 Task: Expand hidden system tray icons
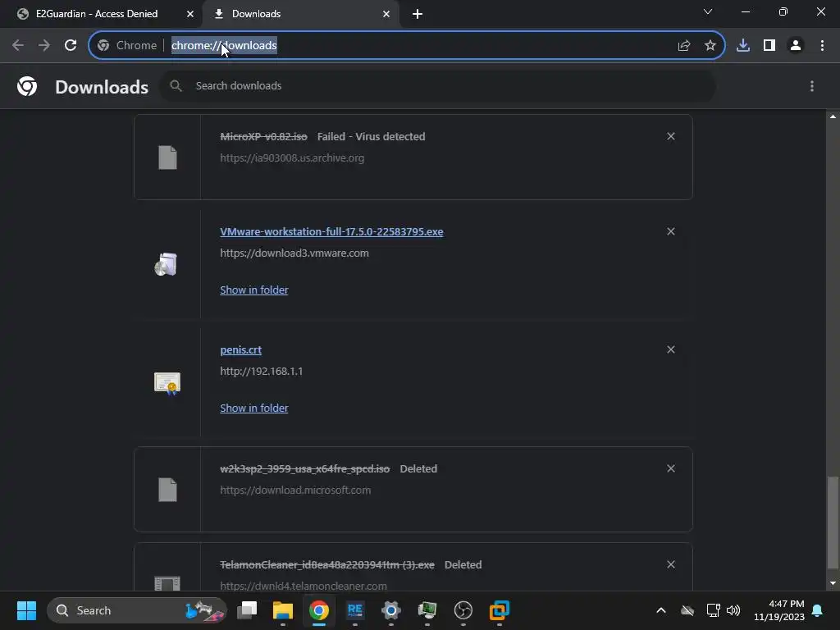coord(661,610)
